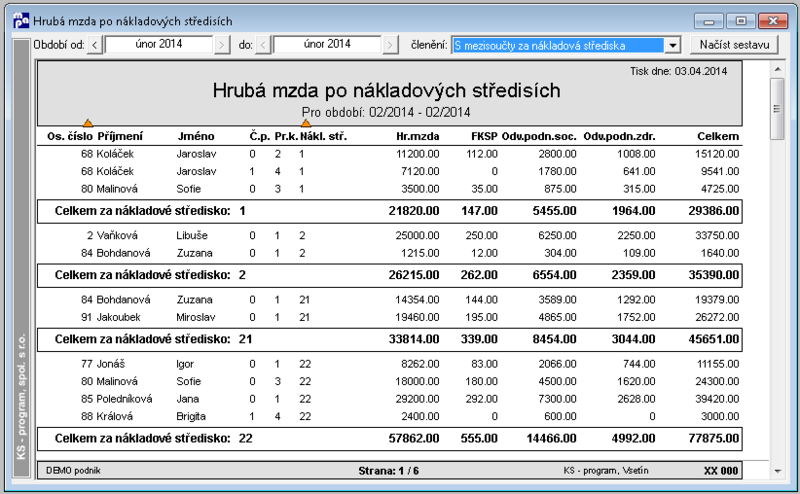
Task: Click the 'Celkem za nákladové středisko: 1' subtotal
Action: (x=389, y=211)
